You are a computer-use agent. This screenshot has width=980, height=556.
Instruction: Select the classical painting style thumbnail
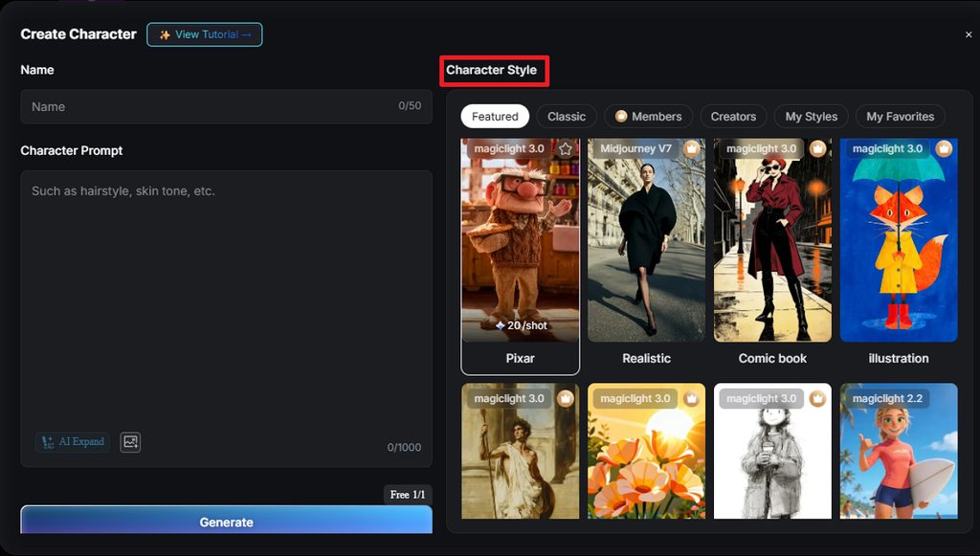point(520,451)
